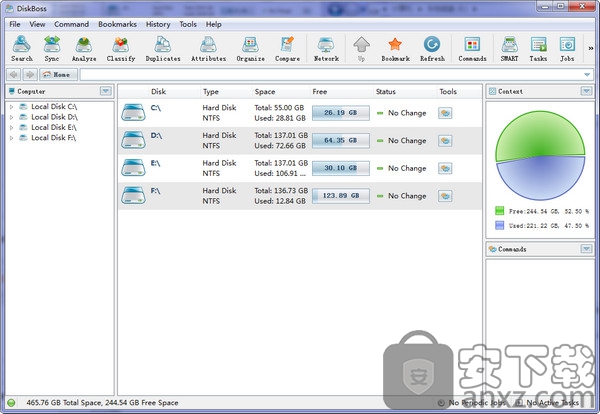Navigate forward with the right arrow
Screen dimensions: 600x414
tap(30, 74)
